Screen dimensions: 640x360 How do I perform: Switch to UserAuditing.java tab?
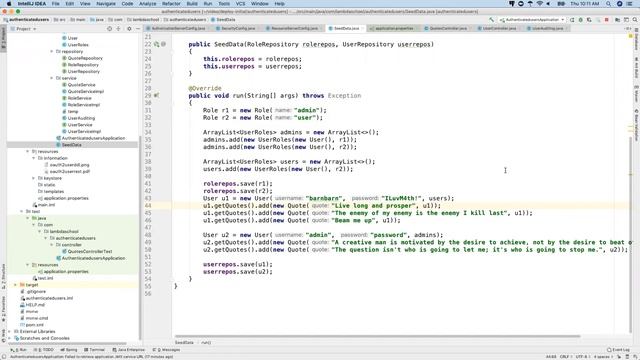point(546,29)
